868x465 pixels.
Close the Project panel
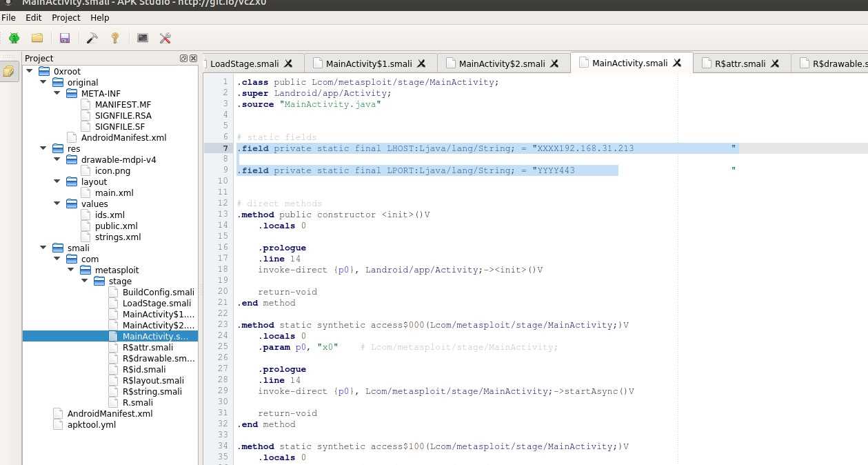(x=193, y=58)
